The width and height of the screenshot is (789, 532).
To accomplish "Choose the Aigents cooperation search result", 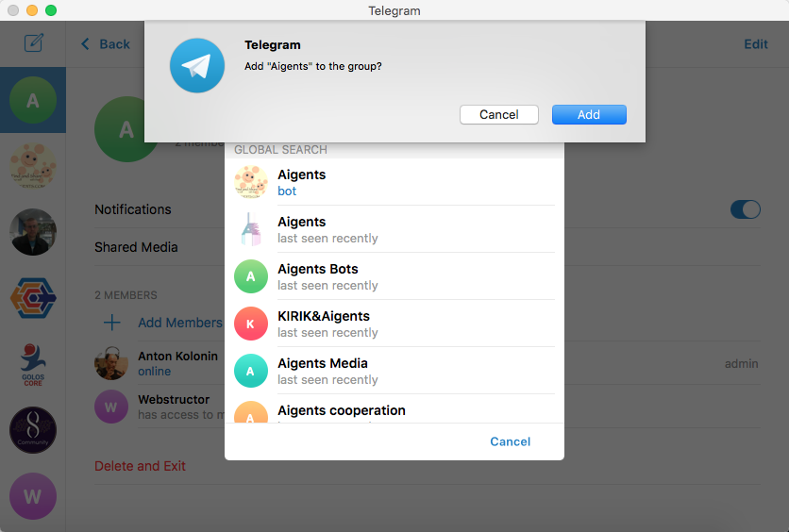I will click(x=394, y=409).
